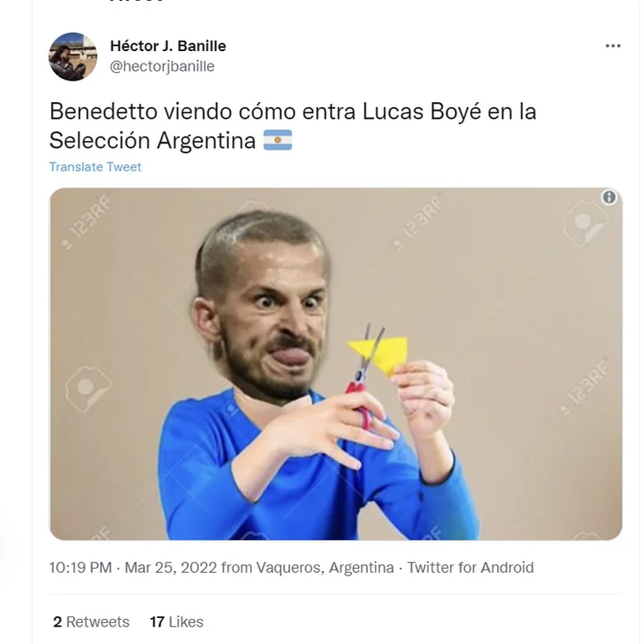
Task: Click the Argentina flag emoji
Action: [278, 140]
